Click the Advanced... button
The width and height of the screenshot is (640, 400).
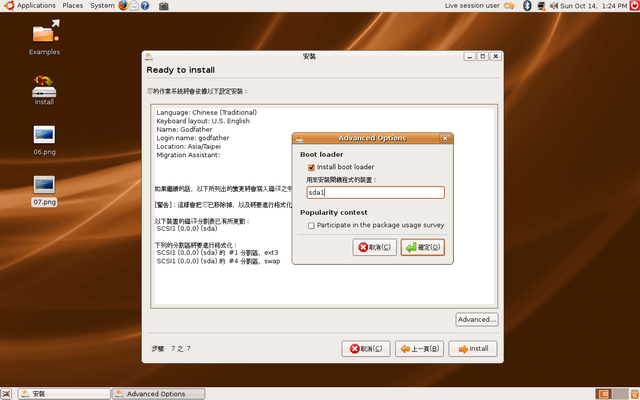coord(477,320)
